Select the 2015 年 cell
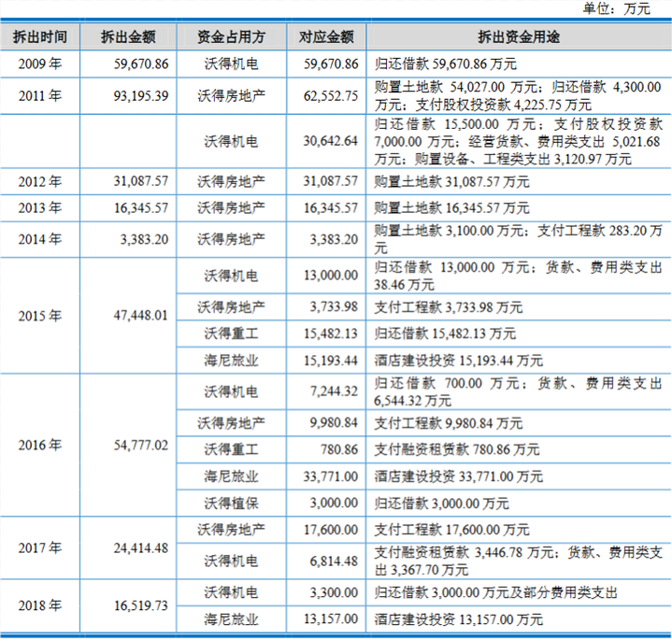The height and width of the screenshot is (639, 672). (x=40, y=316)
